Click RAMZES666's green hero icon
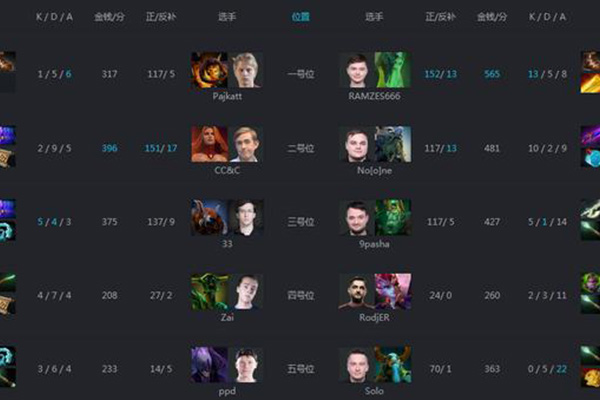Screen dimensions: 600x400 393,70
